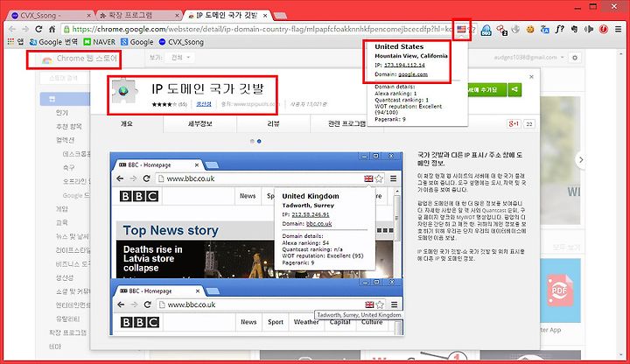Open the Chrome hamburger menu
The height and width of the screenshot is (364, 630).
[x=619, y=29]
